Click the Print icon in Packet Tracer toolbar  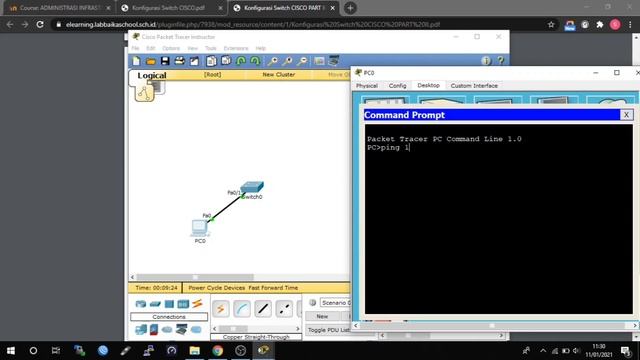click(180, 61)
